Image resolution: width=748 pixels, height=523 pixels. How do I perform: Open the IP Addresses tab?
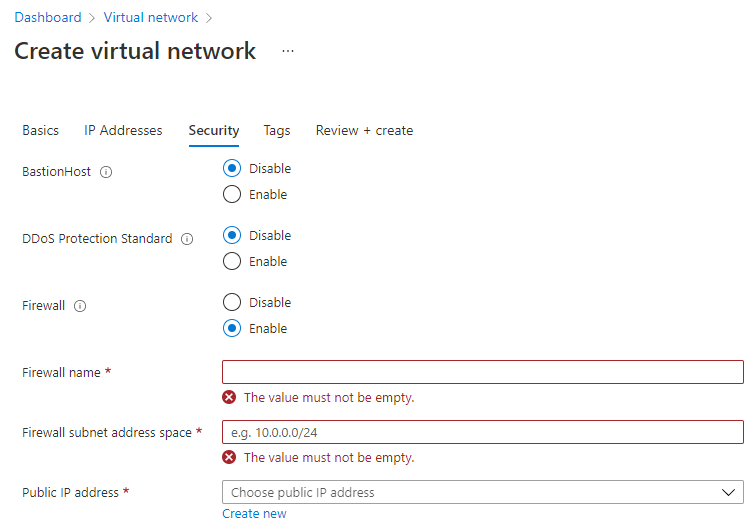point(123,130)
